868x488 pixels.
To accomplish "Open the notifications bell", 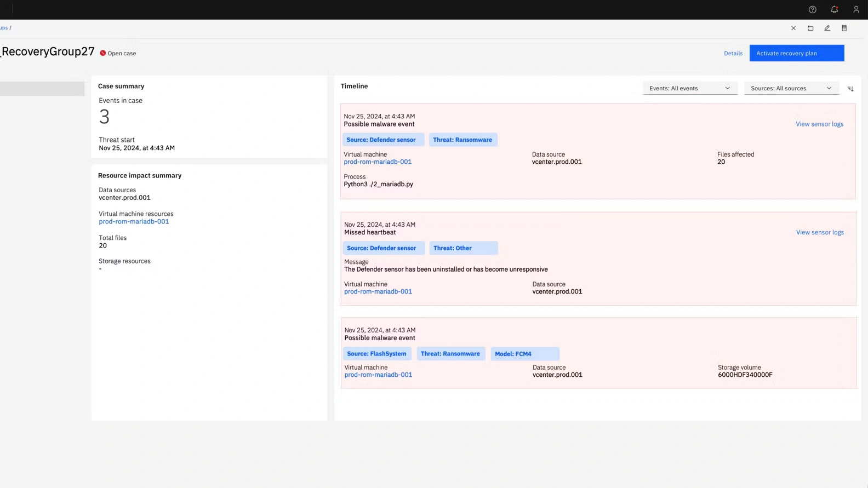I will [x=834, y=9].
